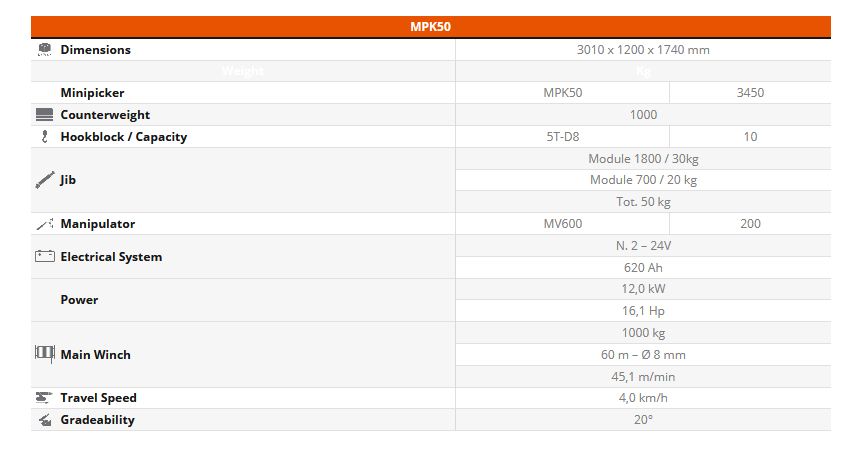Click the 5T-D8 hookblock cell
Image resolution: width=854 pixels, height=461 pixels.
pos(562,137)
